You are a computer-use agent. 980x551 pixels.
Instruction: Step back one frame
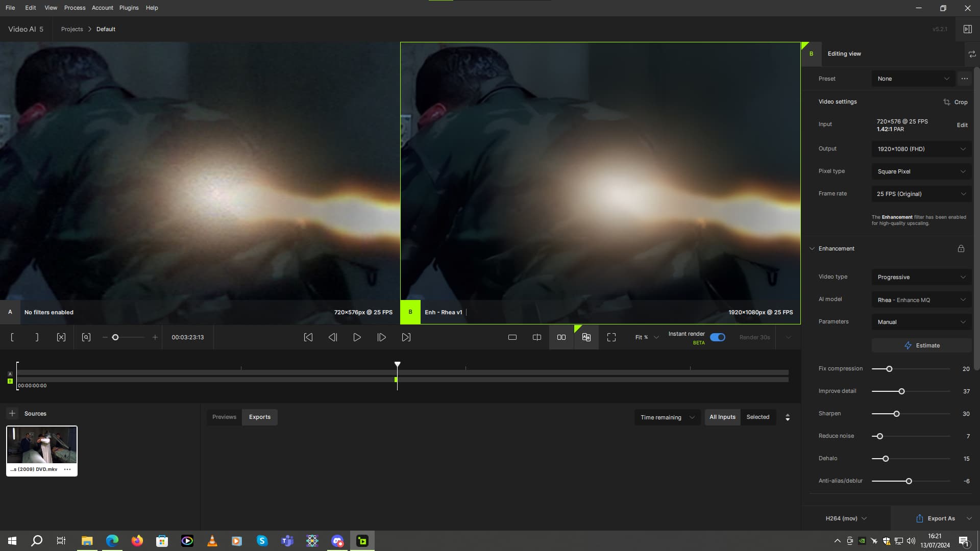(333, 337)
